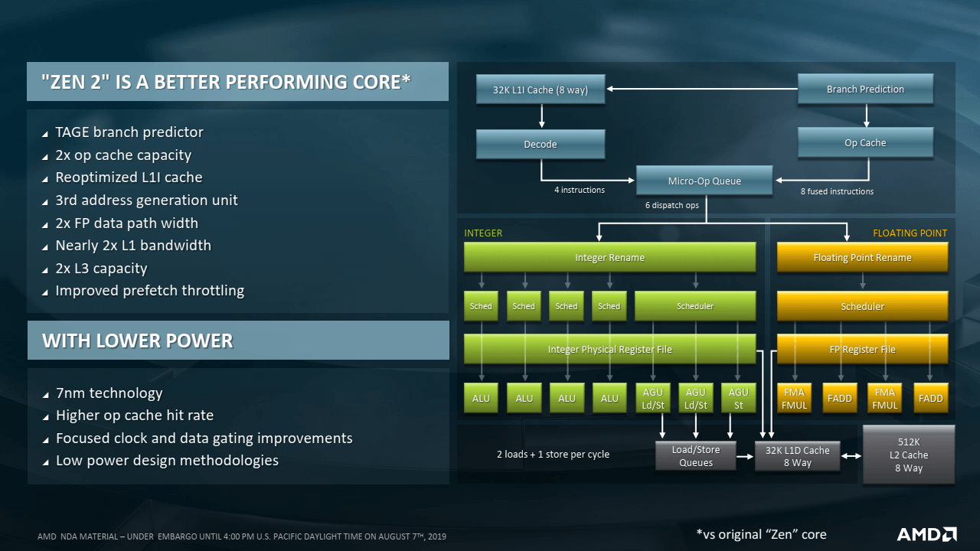Click the Load/Store Queues block
The height and width of the screenshot is (551, 980).
click(x=696, y=456)
